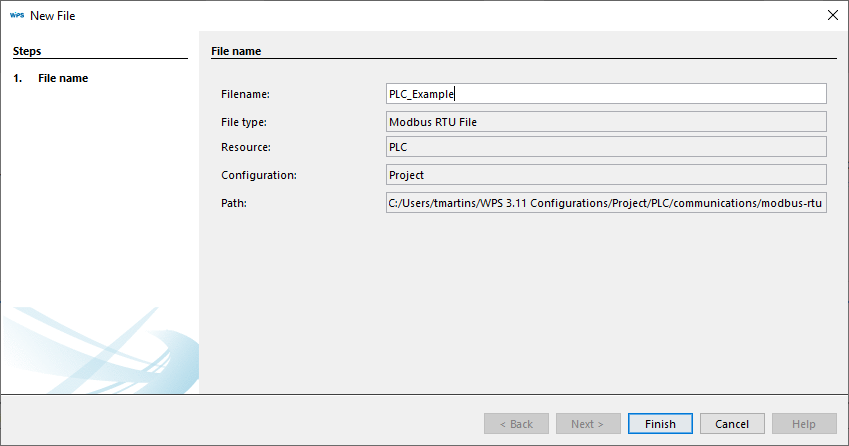This screenshot has width=849, height=446.
Task: Click the Configuration field showing Project
Action: tap(606, 175)
